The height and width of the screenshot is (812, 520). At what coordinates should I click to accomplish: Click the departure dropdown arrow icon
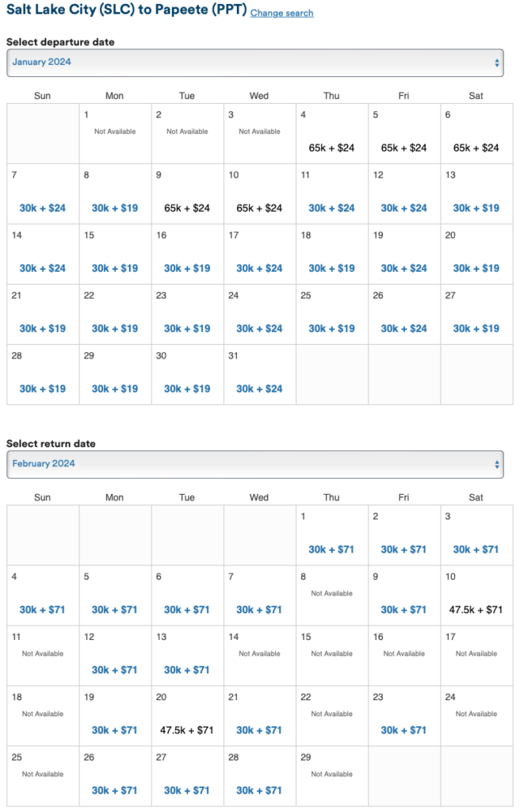pos(496,63)
